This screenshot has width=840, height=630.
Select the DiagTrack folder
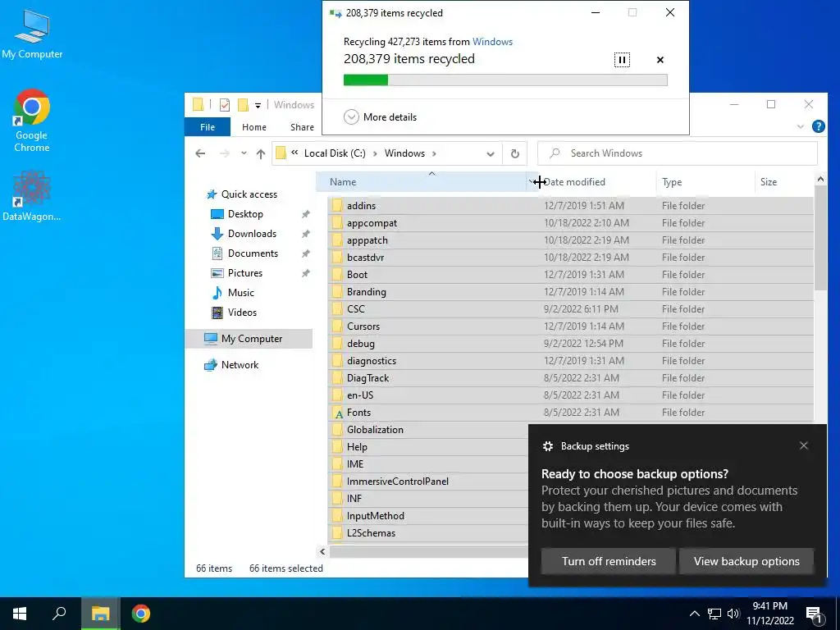tap(570, 377)
